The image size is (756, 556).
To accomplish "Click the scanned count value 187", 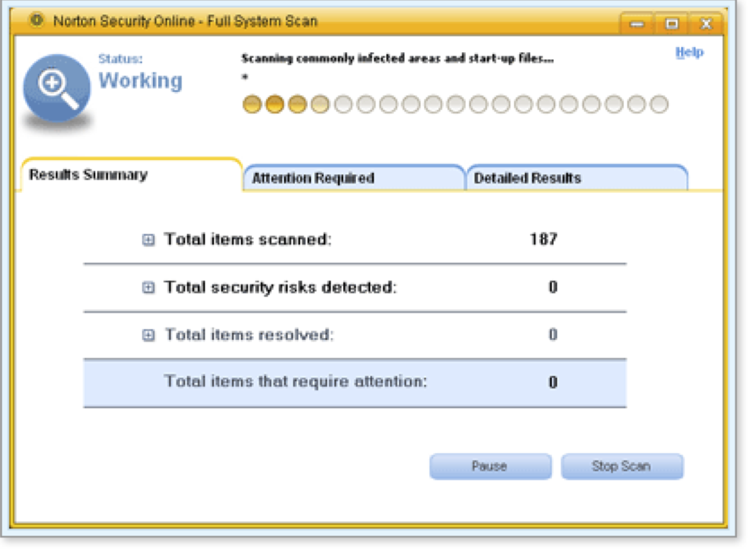I will pos(543,239).
